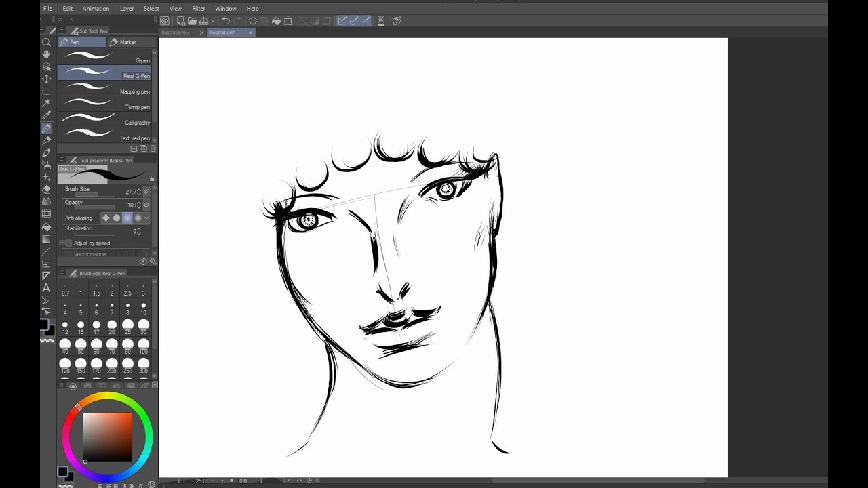This screenshot has height=488, width=868.
Task: Expand color panel tabs chevron
Action: point(155,385)
